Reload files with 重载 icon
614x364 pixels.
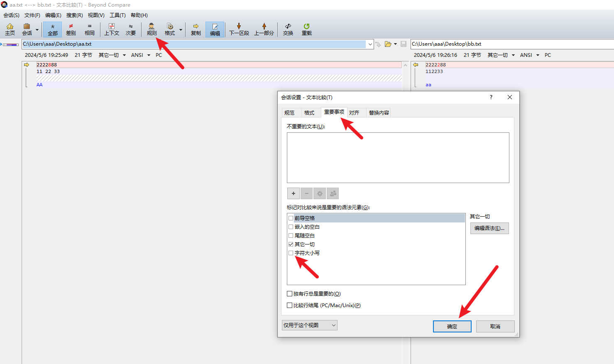coord(307,29)
